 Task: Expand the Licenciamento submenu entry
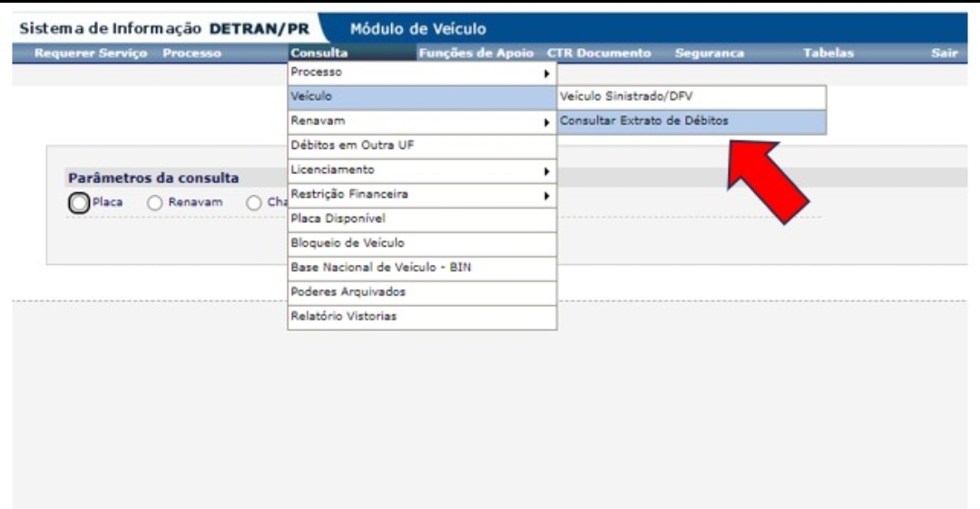[x=422, y=171]
